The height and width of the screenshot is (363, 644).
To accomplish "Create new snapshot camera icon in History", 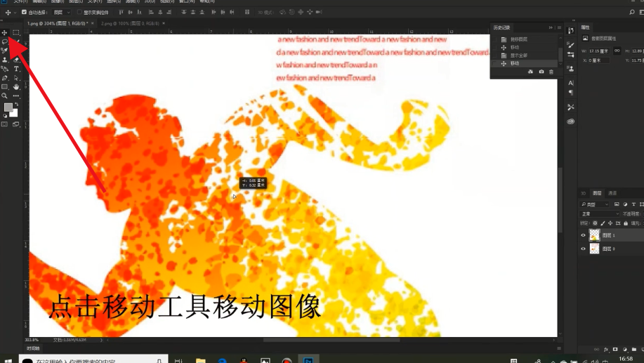I will (x=541, y=72).
